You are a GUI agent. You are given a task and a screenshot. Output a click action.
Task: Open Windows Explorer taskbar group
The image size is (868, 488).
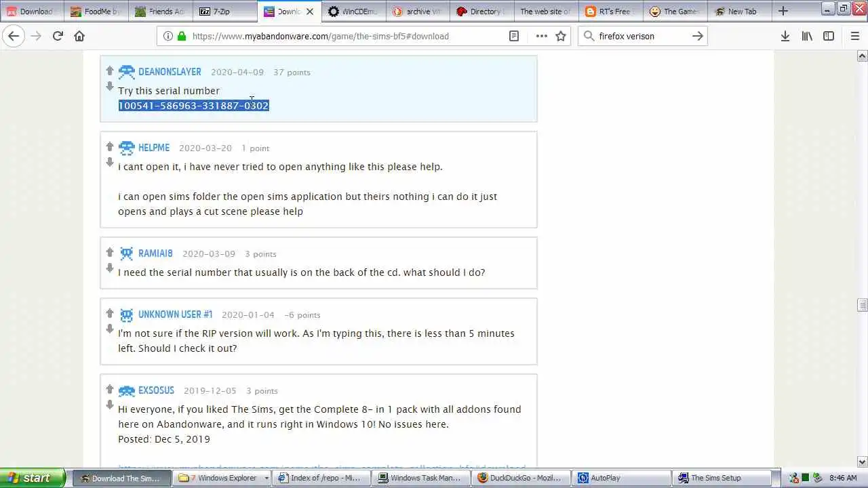[222, 478]
